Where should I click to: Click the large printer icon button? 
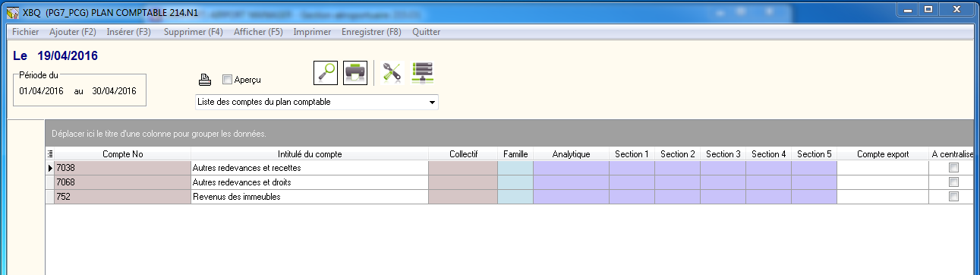point(355,72)
